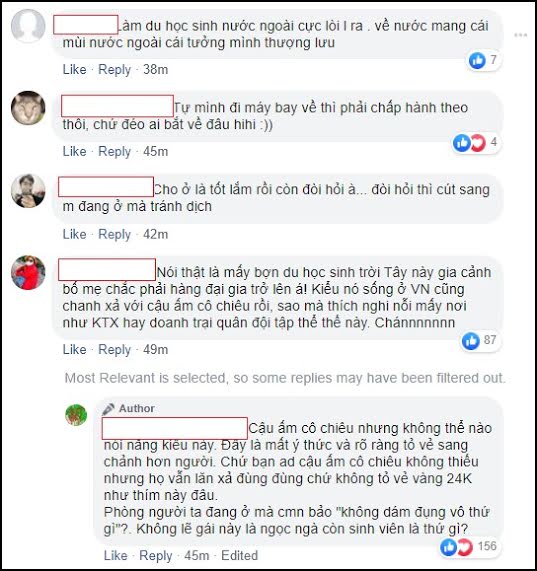Reply to the 42m comment
This screenshot has width=537, height=571.
point(114,235)
